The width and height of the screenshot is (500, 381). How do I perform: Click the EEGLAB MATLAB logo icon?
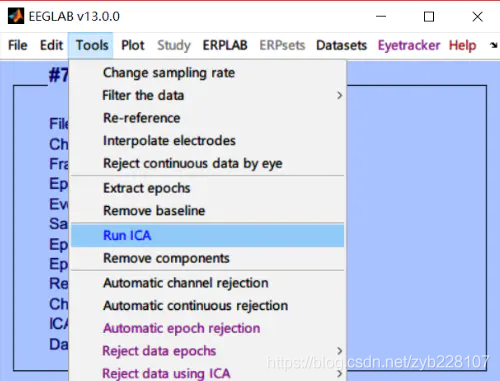(16, 16)
